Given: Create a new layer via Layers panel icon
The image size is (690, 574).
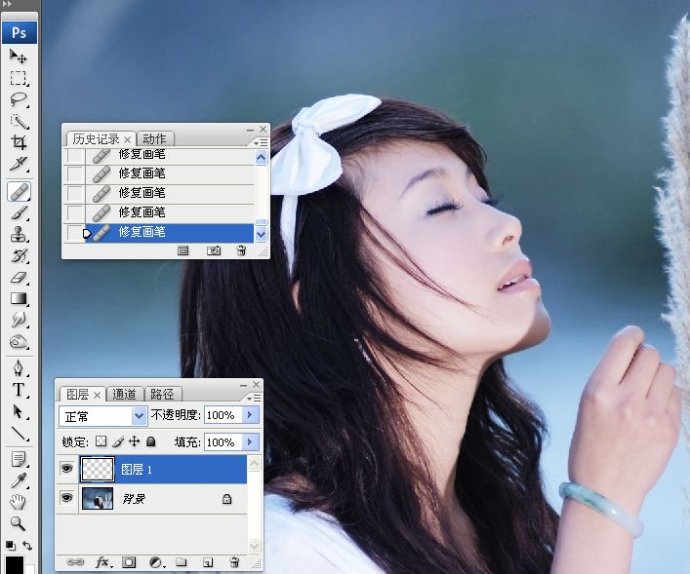Looking at the screenshot, I should tap(208, 563).
